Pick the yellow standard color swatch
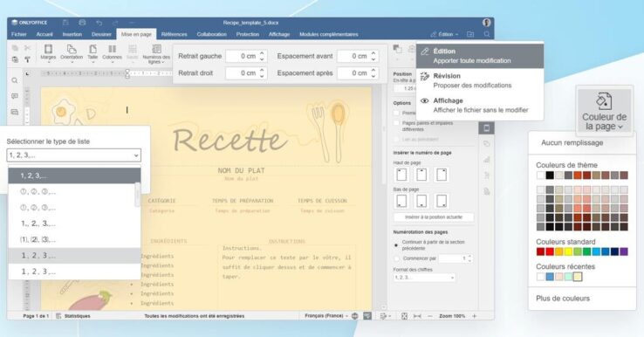 point(568,251)
